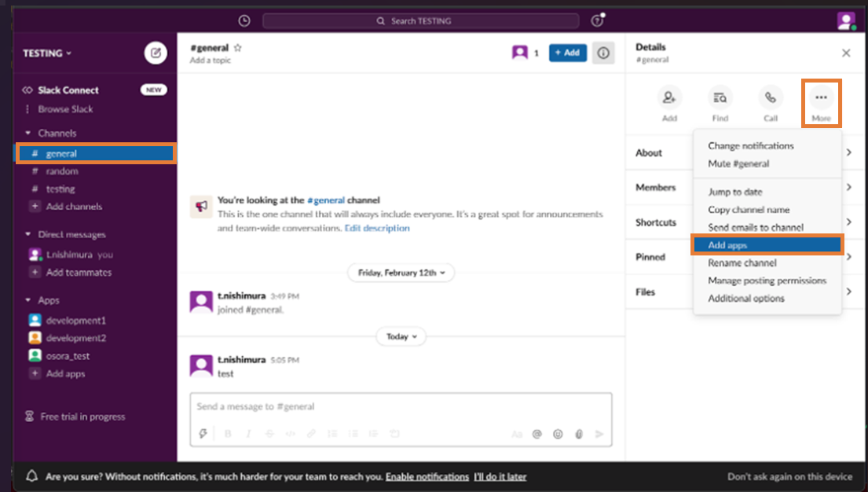Viewport: 868px width, 492px height.
Task: Click the message input field
Action: point(401,407)
